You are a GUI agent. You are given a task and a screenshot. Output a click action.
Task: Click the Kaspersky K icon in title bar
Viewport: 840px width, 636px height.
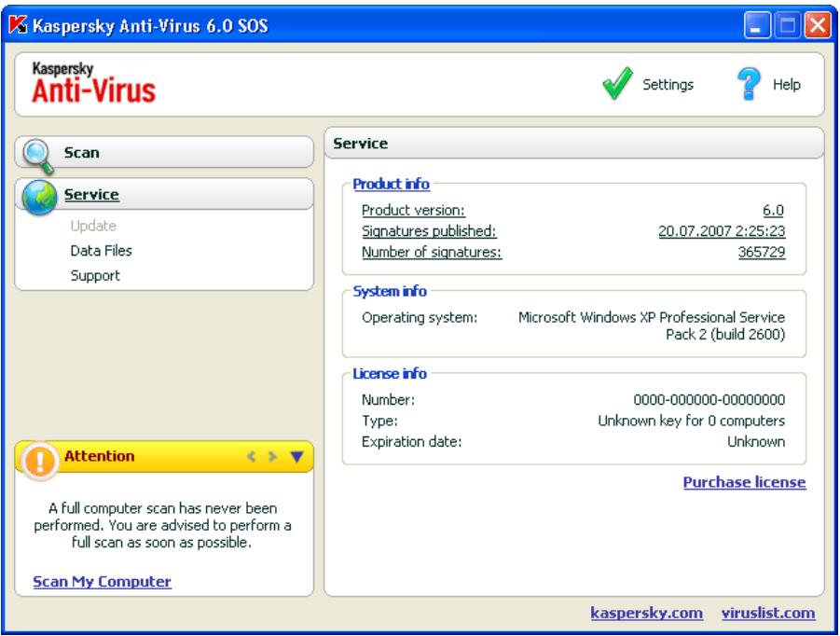[19, 24]
